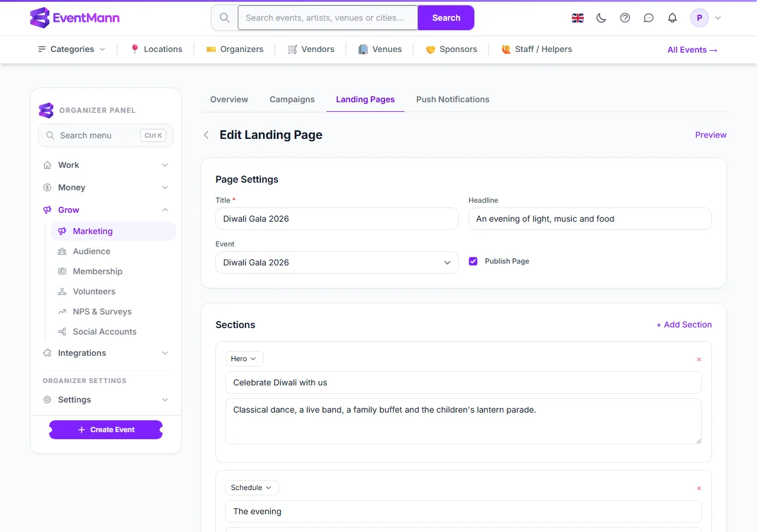757x532 pixels.
Task: Follow the All Events link
Action: pyautogui.click(x=693, y=50)
